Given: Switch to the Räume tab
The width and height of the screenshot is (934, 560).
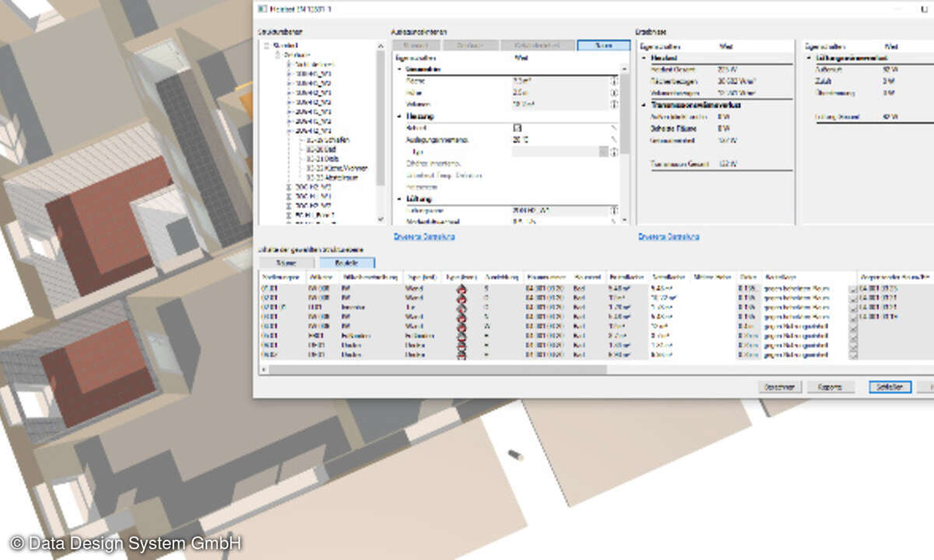Looking at the screenshot, I should point(289,263).
